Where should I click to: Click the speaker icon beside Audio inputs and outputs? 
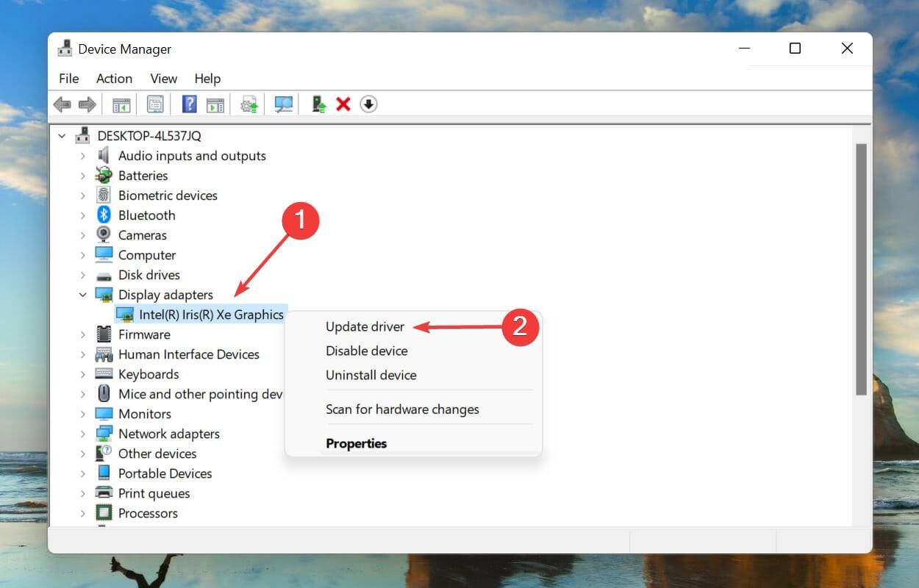point(104,156)
